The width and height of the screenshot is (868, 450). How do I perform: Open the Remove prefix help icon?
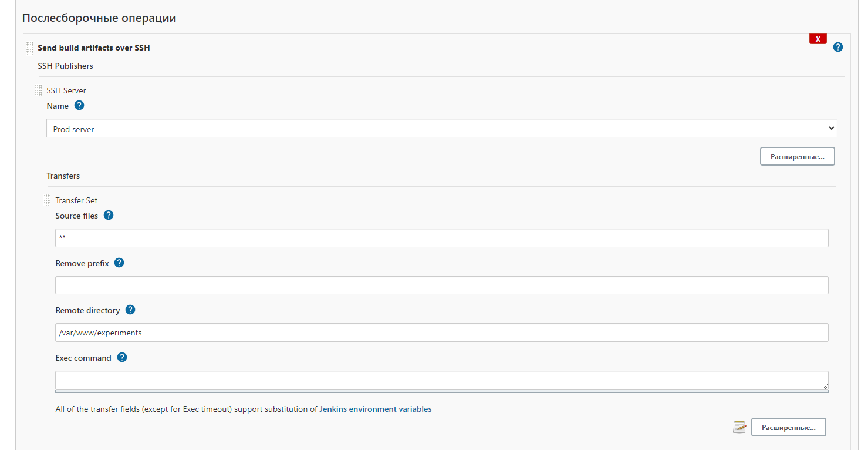click(119, 263)
